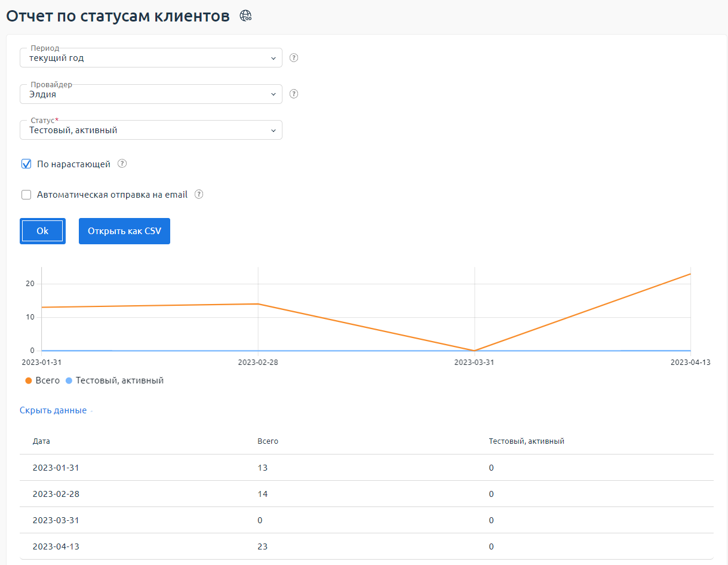
Task: Click the Ok button to run the report
Action: pyautogui.click(x=42, y=231)
